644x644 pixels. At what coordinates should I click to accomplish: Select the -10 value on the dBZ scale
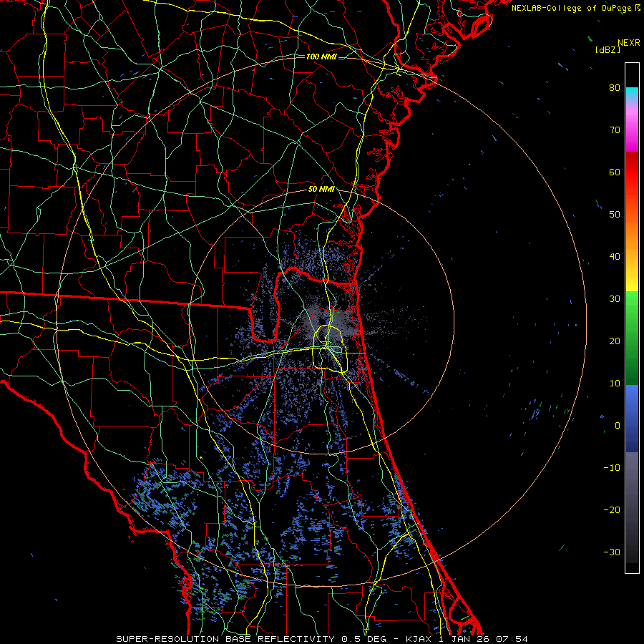pos(612,468)
